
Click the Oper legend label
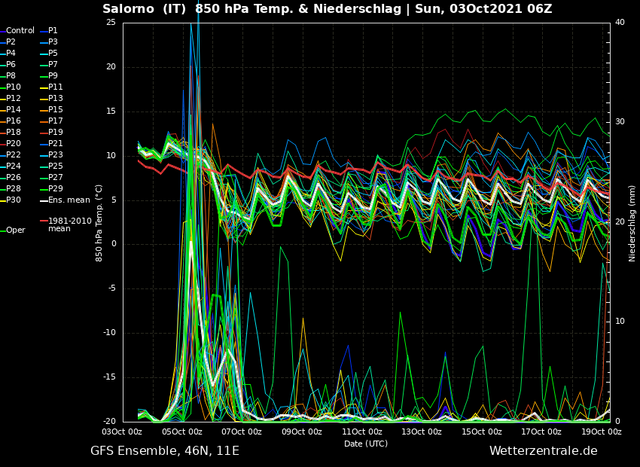[16, 230]
